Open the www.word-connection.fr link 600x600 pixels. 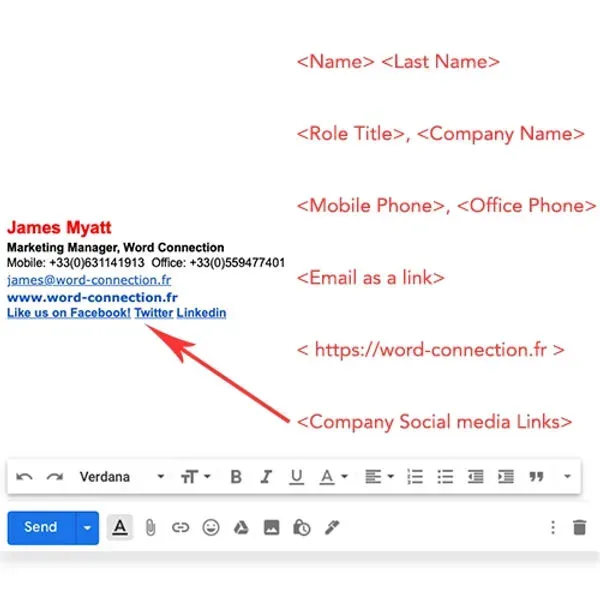92,297
